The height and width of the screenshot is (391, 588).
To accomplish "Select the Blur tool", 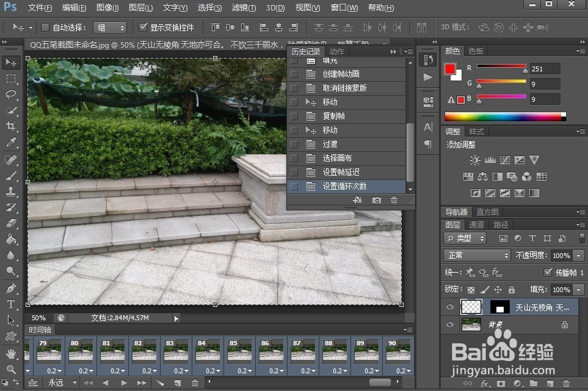I will (11, 255).
